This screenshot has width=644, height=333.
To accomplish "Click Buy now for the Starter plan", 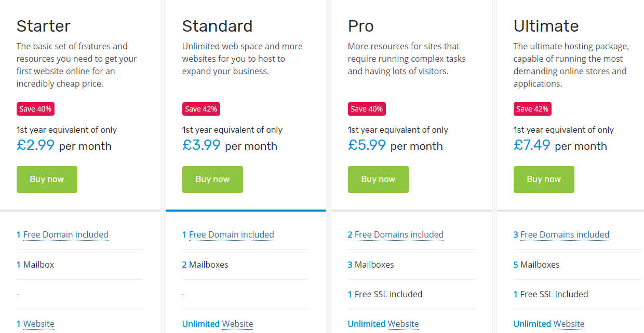I will point(47,179).
